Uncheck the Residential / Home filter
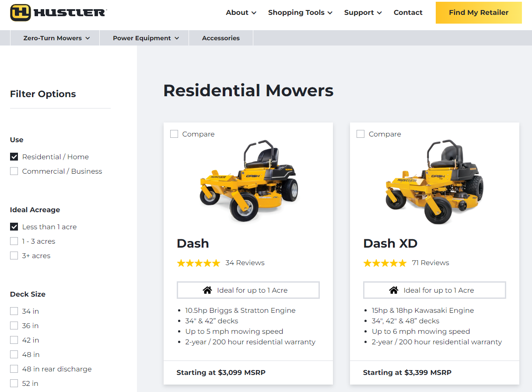 pyautogui.click(x=14, y=157)
